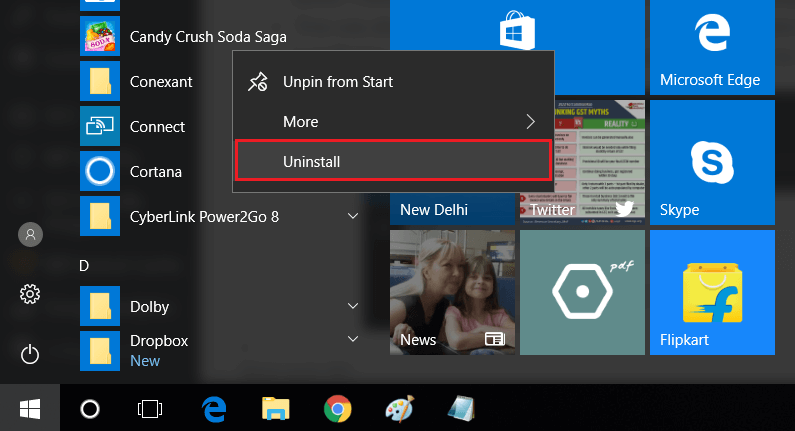Click the Dolby label text

pyautogui.click(x=150, y=307)
